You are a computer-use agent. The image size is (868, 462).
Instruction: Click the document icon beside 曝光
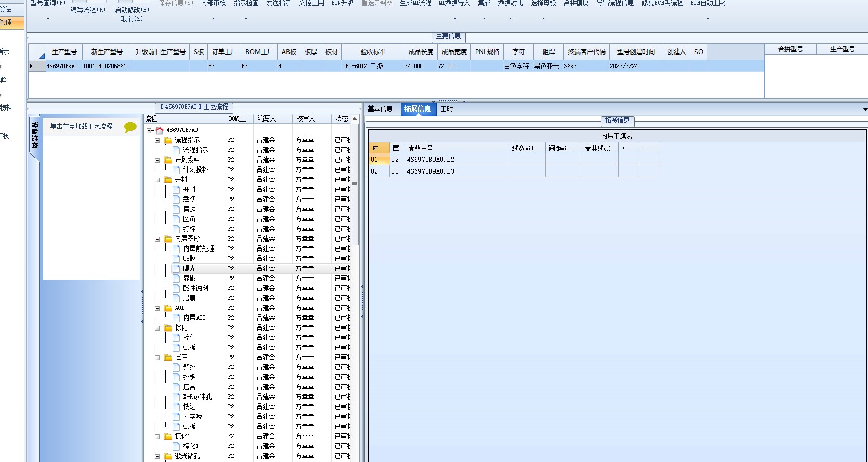[176, 269]
